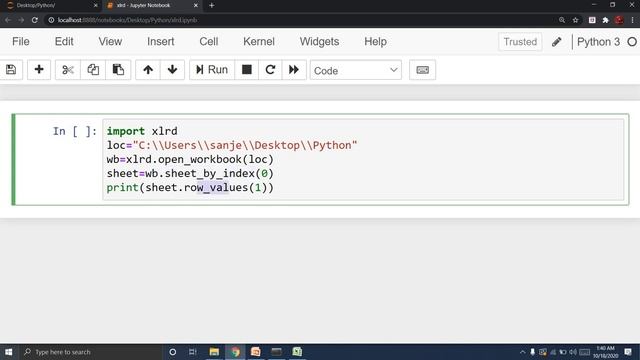The height and width of the screenshot is (360, 640).
Task: Close the xlrd Jupyter Notebook tab
Action: pyautogui.click(x=196, y=5)
